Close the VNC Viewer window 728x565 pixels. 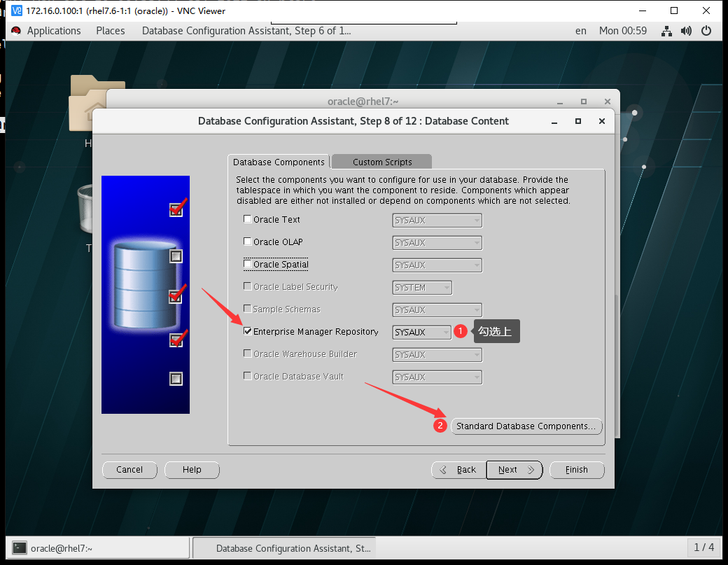(706, 11)
